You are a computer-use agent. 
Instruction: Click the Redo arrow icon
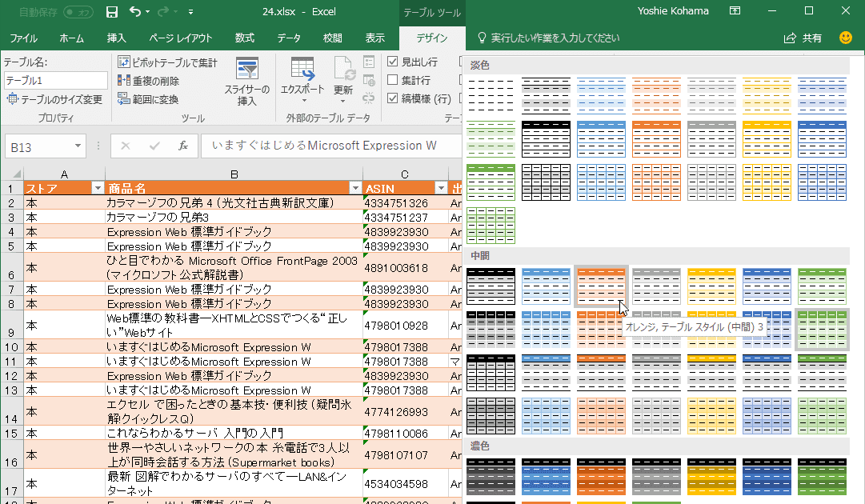point(163,11)
